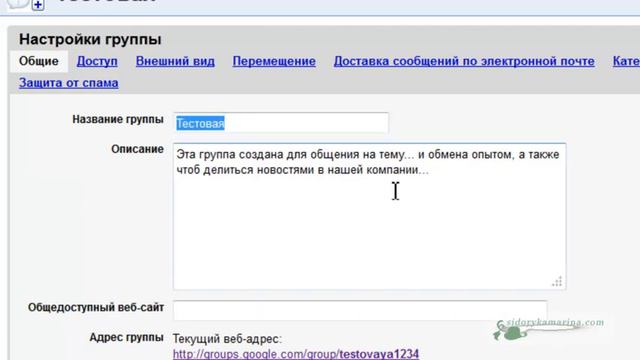Open the groups.google.com/group/testovaya1234 link
The image size is (640, 360).
click(x=296, y=353)
